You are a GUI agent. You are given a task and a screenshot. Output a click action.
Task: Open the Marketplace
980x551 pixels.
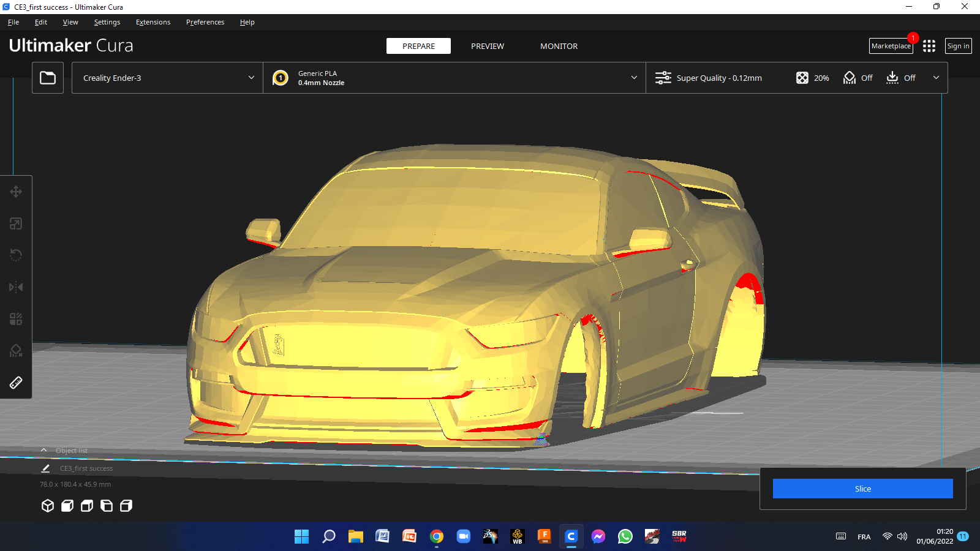(891, 46)
